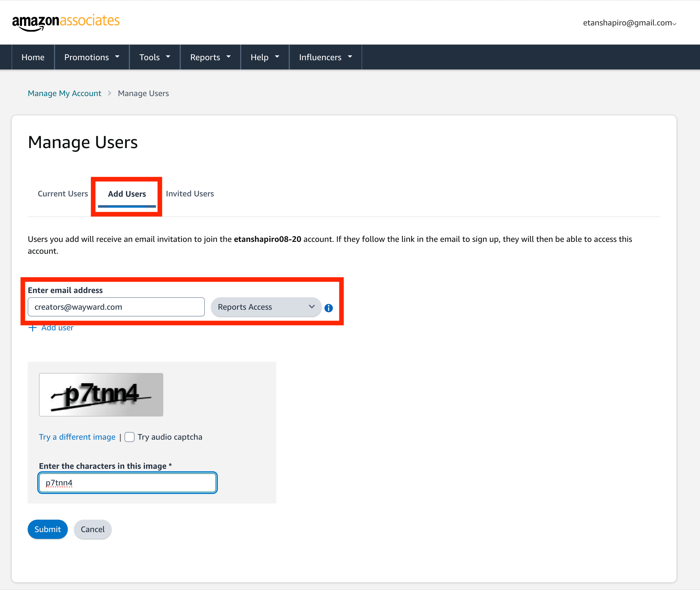
Task: Open the etanshapiro@gmail.com account dropdown
Action: click(x=629, y=23)
